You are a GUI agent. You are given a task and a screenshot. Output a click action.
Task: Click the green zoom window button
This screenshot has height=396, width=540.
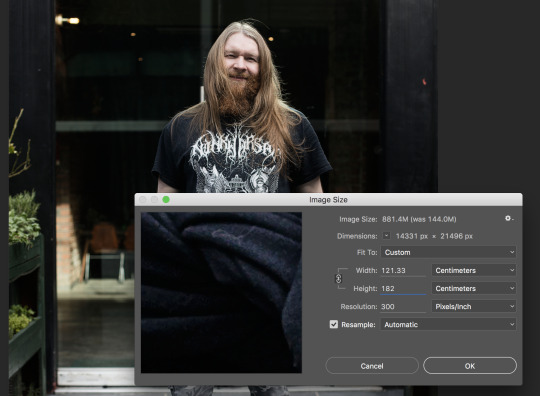click(x=166, y=200)
